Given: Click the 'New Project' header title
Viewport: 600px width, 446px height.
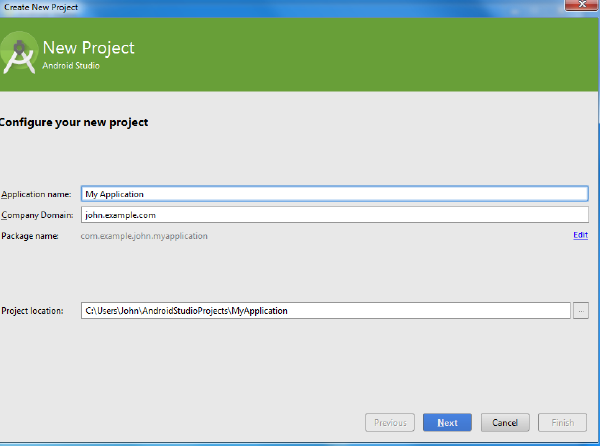Looking at the screenshot, I should pos(88,48).
